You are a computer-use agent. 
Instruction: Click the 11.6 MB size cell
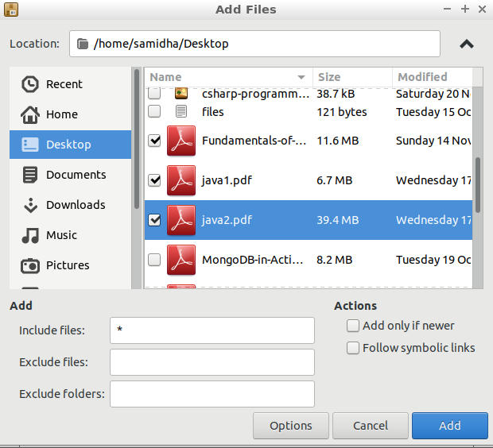tap(338, 141)
